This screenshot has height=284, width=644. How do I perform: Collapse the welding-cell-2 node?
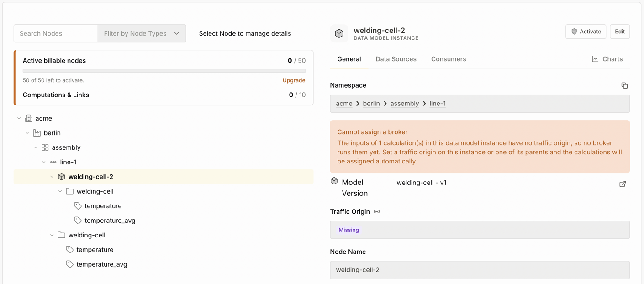tap(52, 177)
